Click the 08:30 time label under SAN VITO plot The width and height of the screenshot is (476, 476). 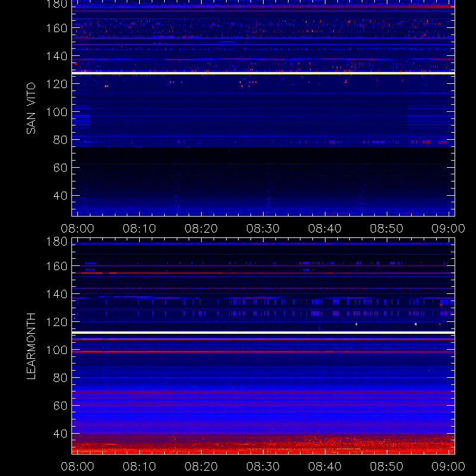263,228
